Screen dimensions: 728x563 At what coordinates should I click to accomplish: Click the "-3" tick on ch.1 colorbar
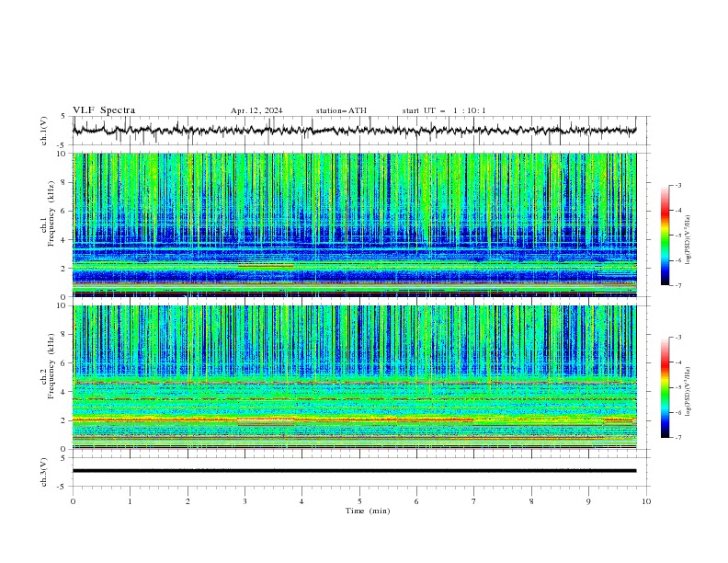click(x=677, y=185)
